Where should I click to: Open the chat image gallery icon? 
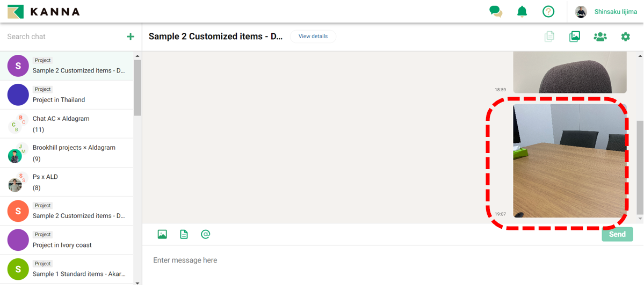coord(575,37)
